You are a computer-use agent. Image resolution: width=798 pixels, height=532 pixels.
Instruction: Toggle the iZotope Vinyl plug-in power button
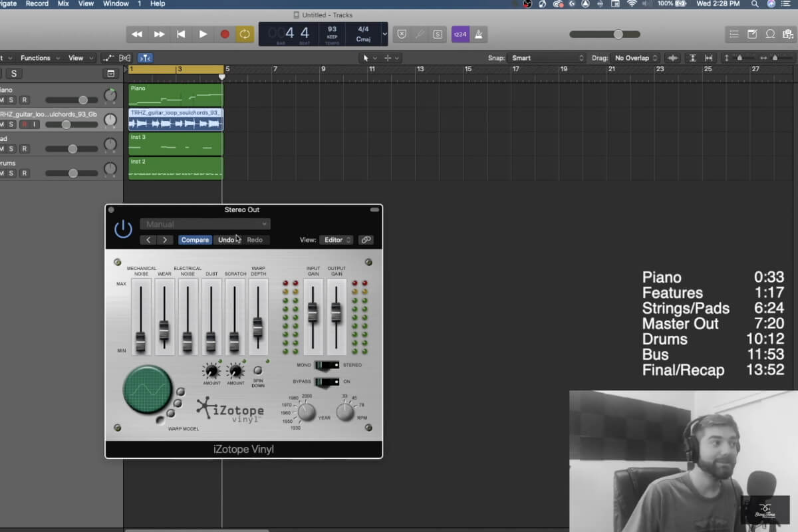click(123, 229)
